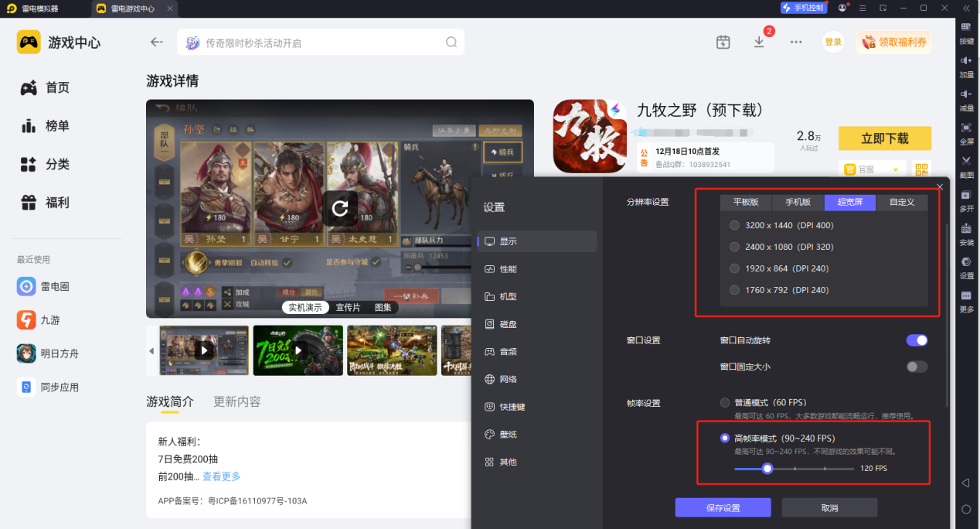Click the thumbnail strip left arrow
This screenshot has height=529, width=980.
(x=151, y=351)
